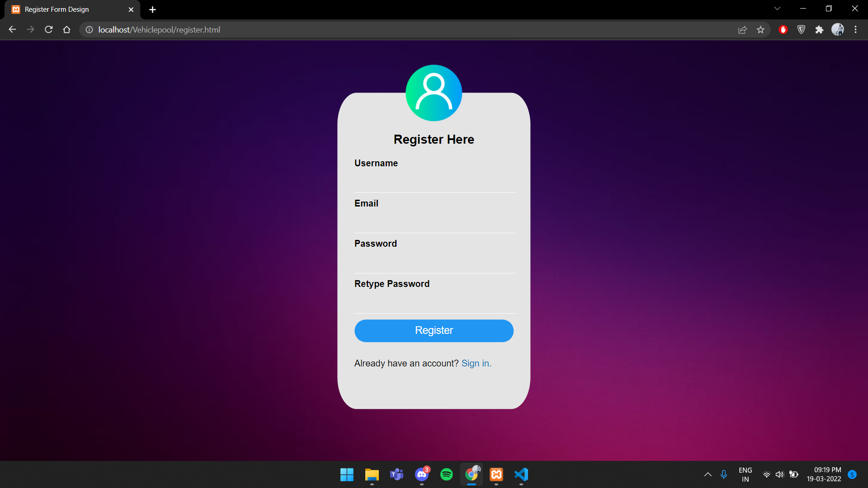Open a new browser tab
Viewport: 868px width, 488px height.
(152, 9)
